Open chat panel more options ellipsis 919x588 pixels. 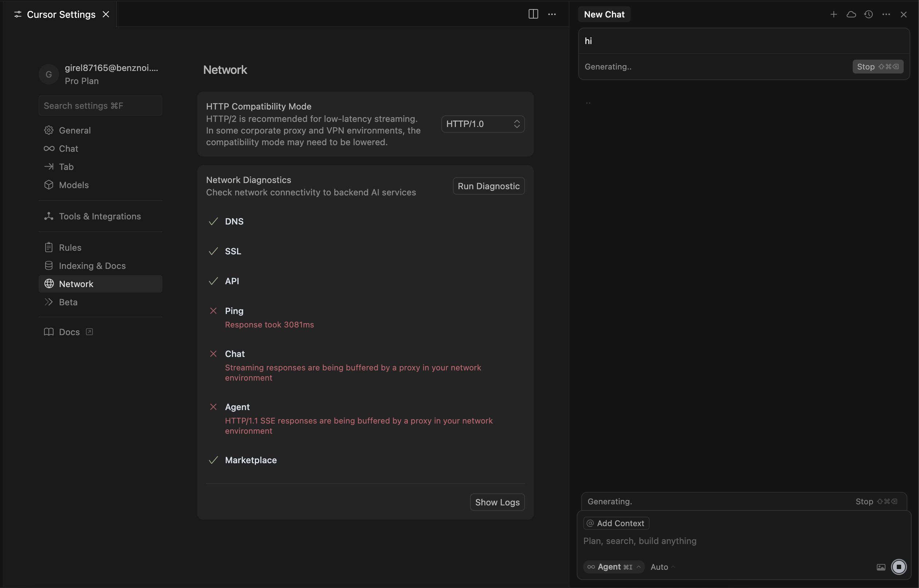886,14
